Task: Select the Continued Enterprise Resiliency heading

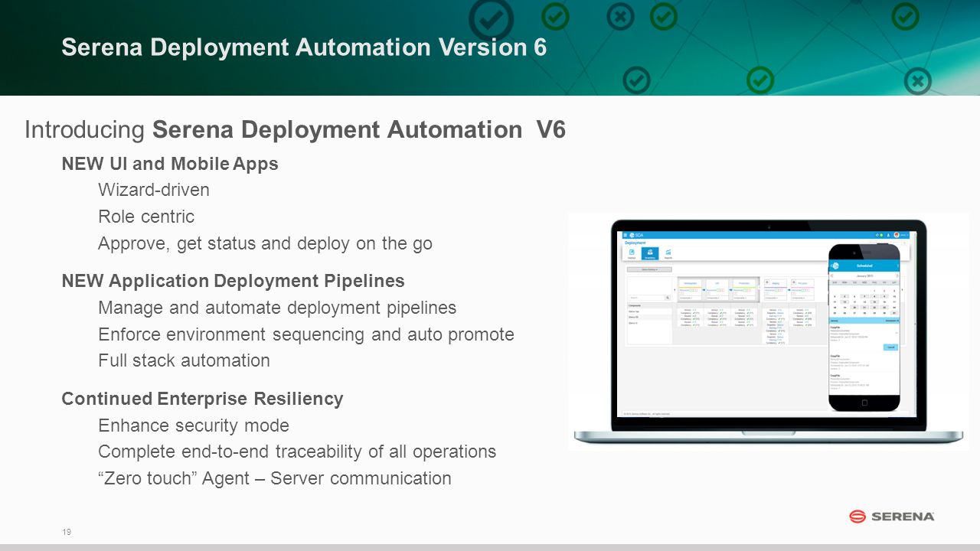Action: [202, 399]
